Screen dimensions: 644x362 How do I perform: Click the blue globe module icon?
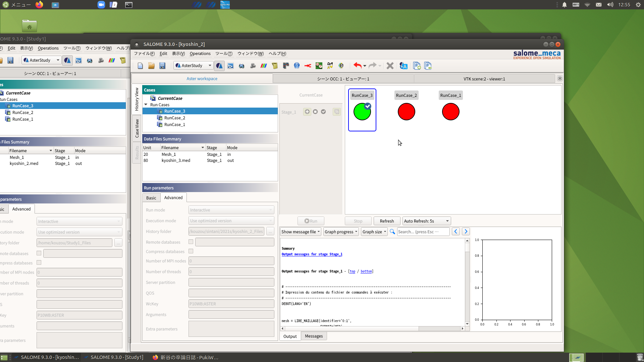[x=297, y=66]
